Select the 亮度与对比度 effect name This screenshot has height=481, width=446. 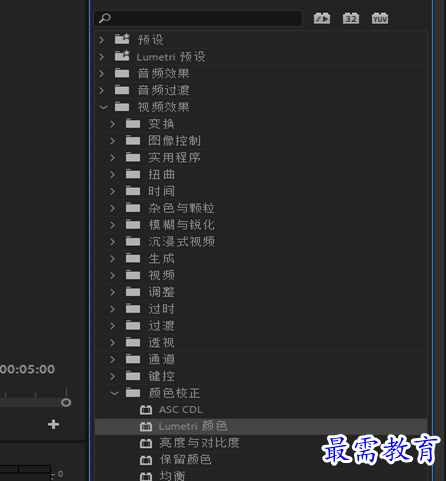point(199,443)
